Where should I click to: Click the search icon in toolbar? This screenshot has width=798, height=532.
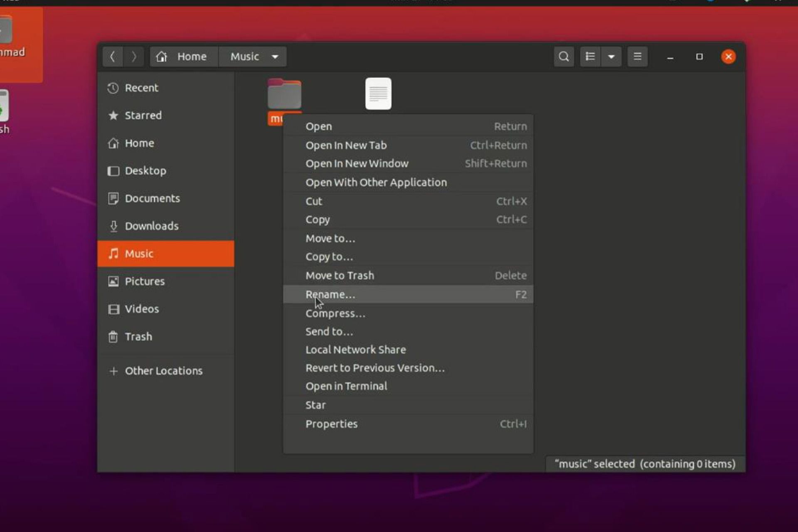pyautogui.click(x=564, y=56)
